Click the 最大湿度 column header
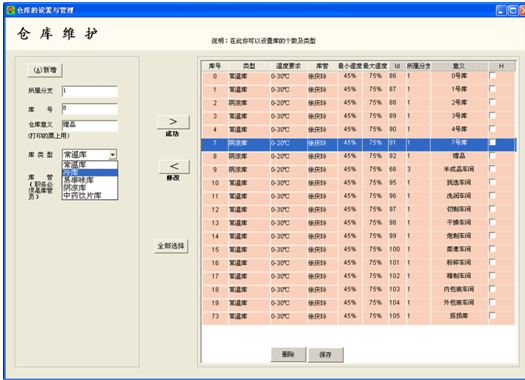This screenshot has height=380, width=525. click(375, 66)
